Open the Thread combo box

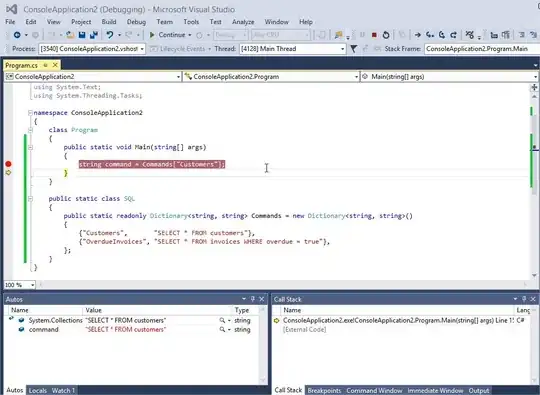coord(292,49)
